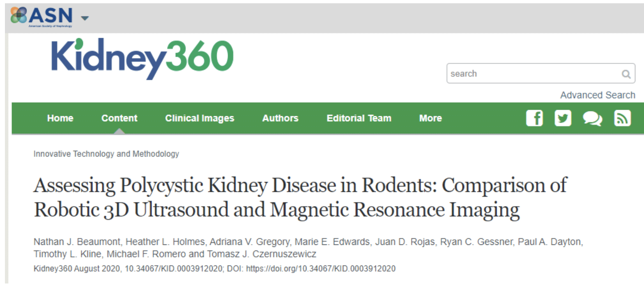The image size is (644, 304).
Task: Expand the ASN dropdown arrow
Action: [x=85, y=18]
